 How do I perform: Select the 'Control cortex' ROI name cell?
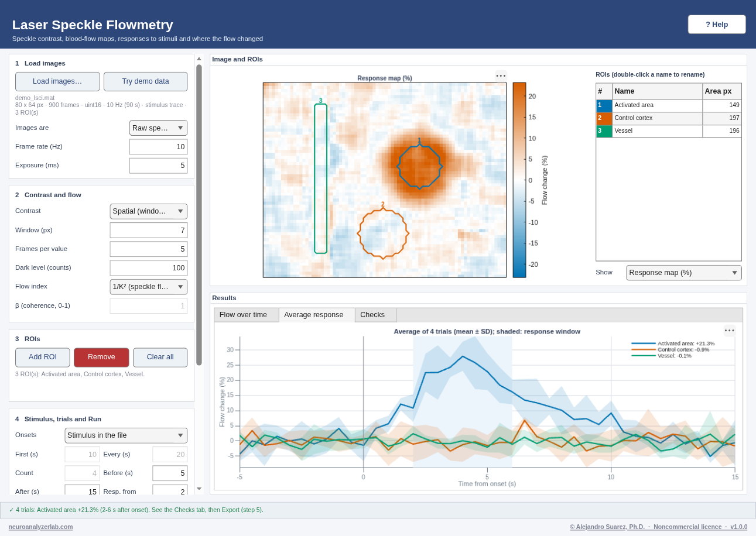click(x=657, y=119)
